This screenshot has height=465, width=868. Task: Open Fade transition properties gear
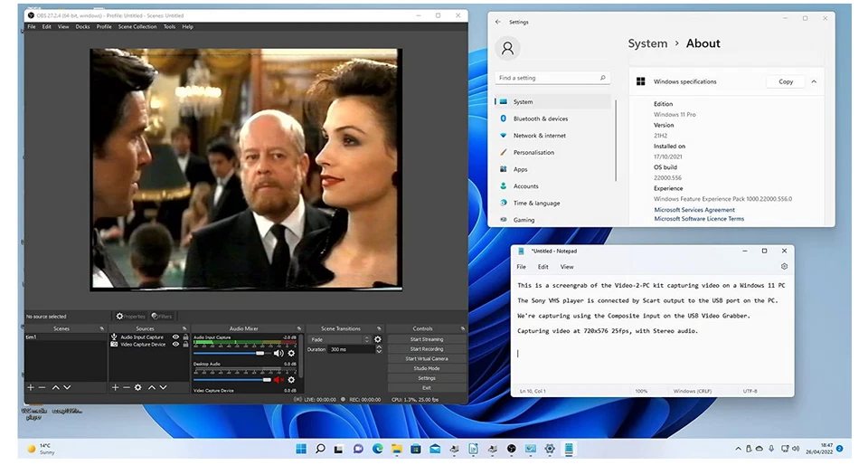click(378, 339)
